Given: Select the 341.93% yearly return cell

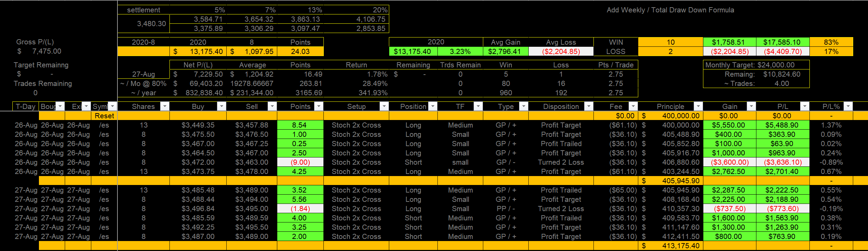Looking at the screenshot, I should [356, 93].
